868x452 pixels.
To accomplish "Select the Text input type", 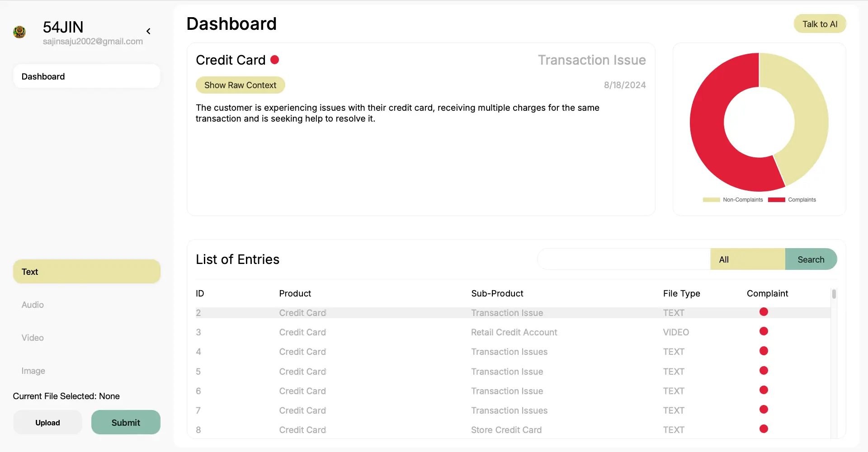I will coord(86,272).
